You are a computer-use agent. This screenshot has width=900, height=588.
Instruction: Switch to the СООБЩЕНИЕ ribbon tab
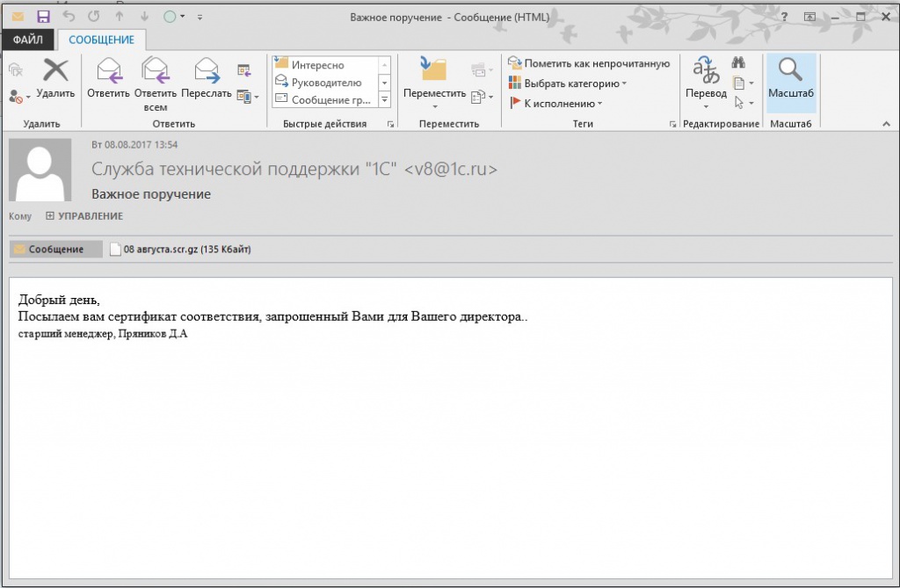[x=102, y=40]
